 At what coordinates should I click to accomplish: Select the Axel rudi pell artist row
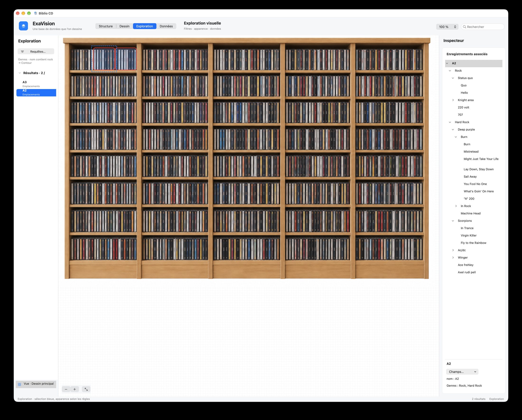[474, 272]
